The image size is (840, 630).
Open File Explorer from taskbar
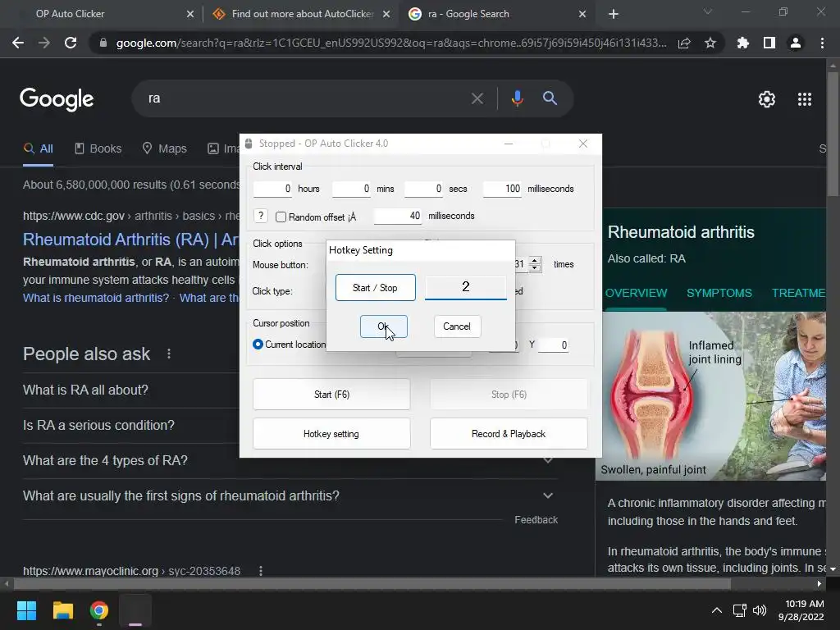coord(62,610)
